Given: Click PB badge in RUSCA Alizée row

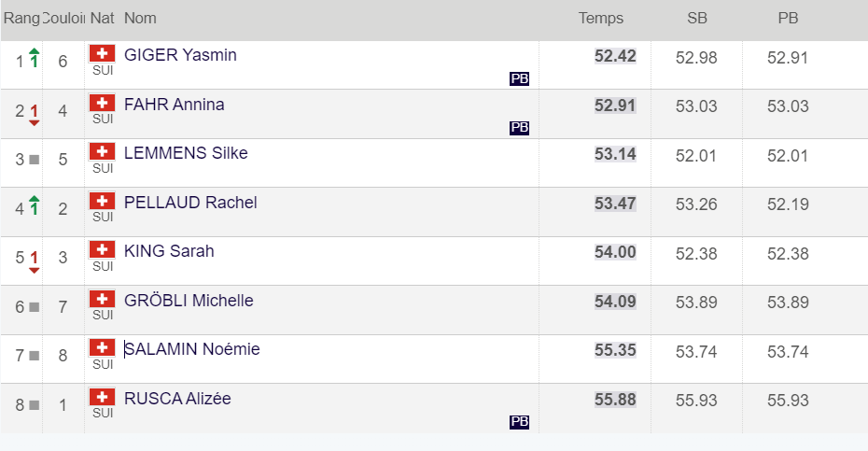Looking at the screenshot, I should pos(519,423).
